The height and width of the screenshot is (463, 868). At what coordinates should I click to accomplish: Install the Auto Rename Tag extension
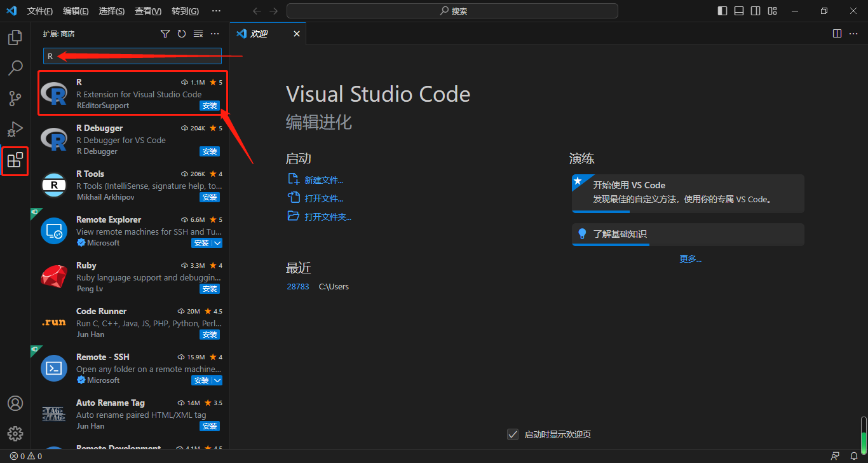[x=210, y=426]
